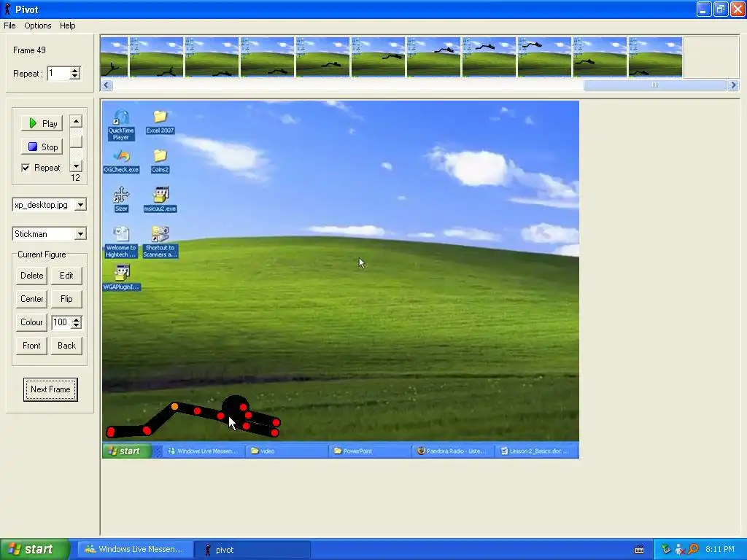Click the Next Frame button
Image resolution: width=747 pixels, height=560 pixels.
(50, 389)
